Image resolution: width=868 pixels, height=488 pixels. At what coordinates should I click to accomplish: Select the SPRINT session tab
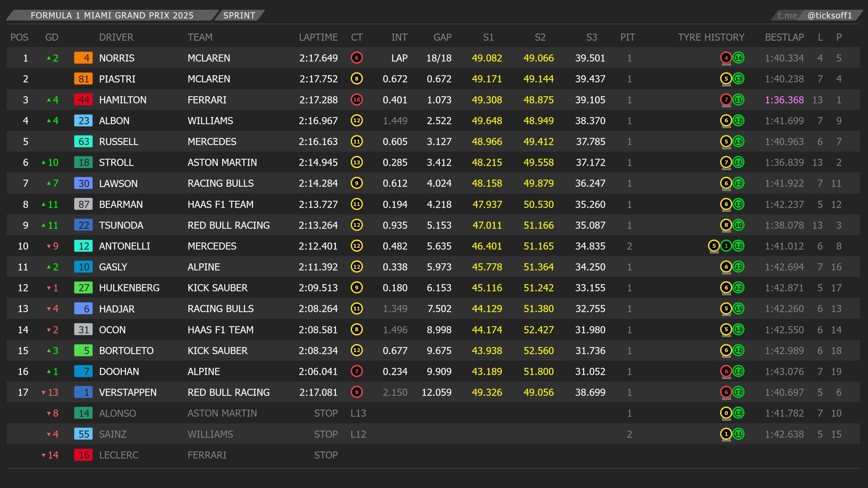point(239,15)
